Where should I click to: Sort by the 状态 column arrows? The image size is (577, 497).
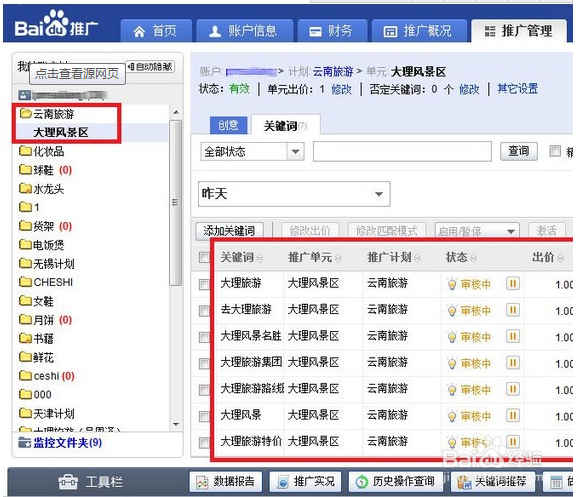(474, 258)
